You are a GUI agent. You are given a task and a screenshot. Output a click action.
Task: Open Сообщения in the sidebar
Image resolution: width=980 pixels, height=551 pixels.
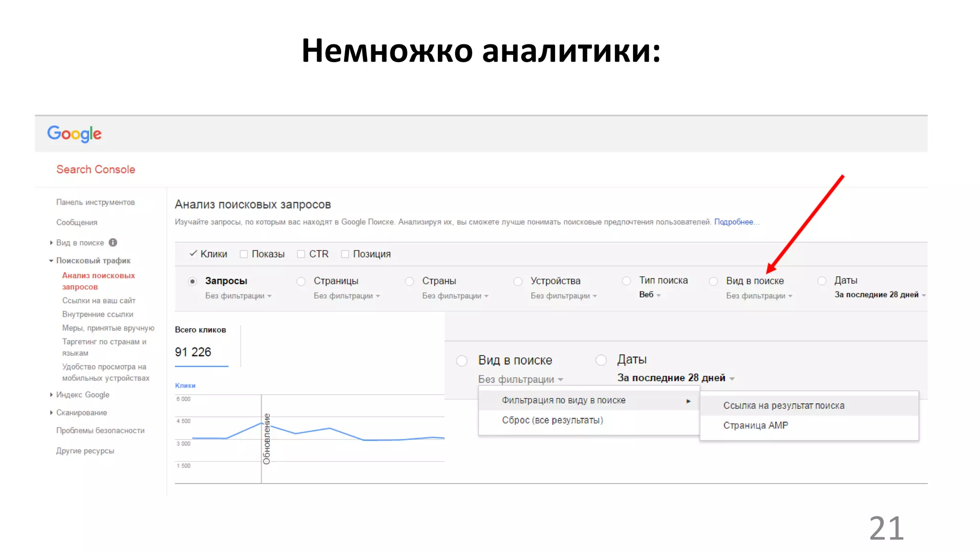click(77, 222)
